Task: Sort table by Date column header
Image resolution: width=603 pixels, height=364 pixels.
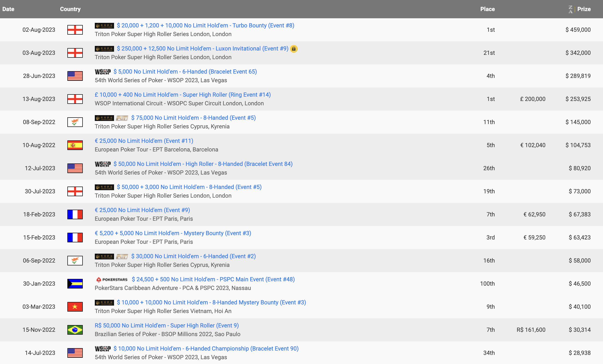Action: pyautogui.click(x=8, y=9)
